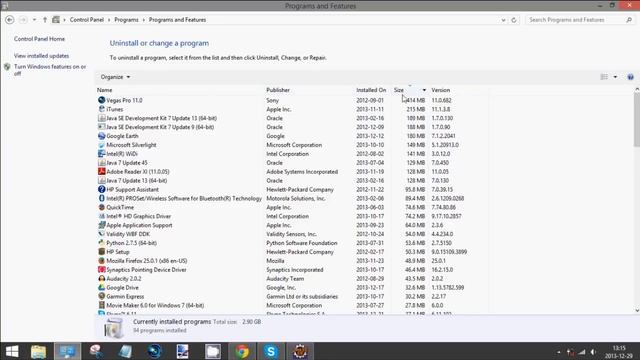Open the help question mark icon
The height and width of the screenshot is (360, 640).
(x=630, y=77)
